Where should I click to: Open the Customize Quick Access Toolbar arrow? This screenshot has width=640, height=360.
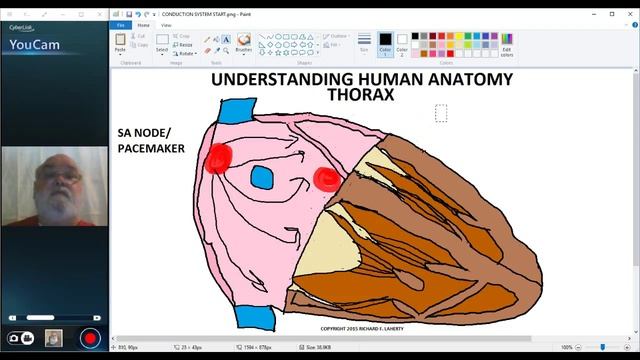click(154, 14)
